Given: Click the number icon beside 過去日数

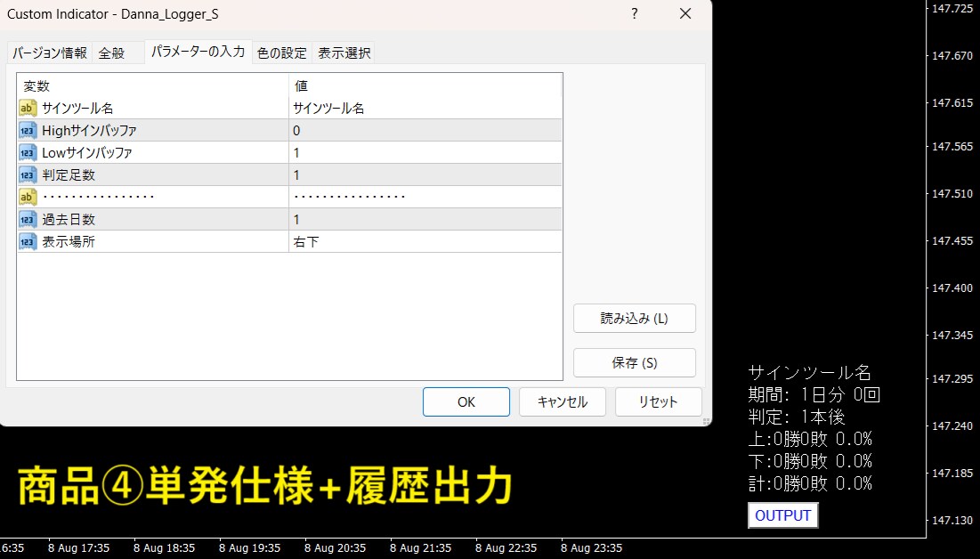Looking at the screenshot, I should 28,220.
